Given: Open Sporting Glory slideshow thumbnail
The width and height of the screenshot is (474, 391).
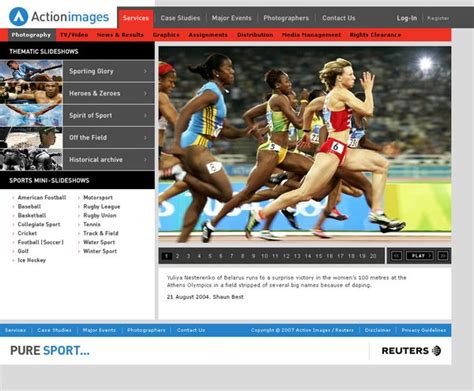Looking at the screenshot, I should tap(31, 71).
